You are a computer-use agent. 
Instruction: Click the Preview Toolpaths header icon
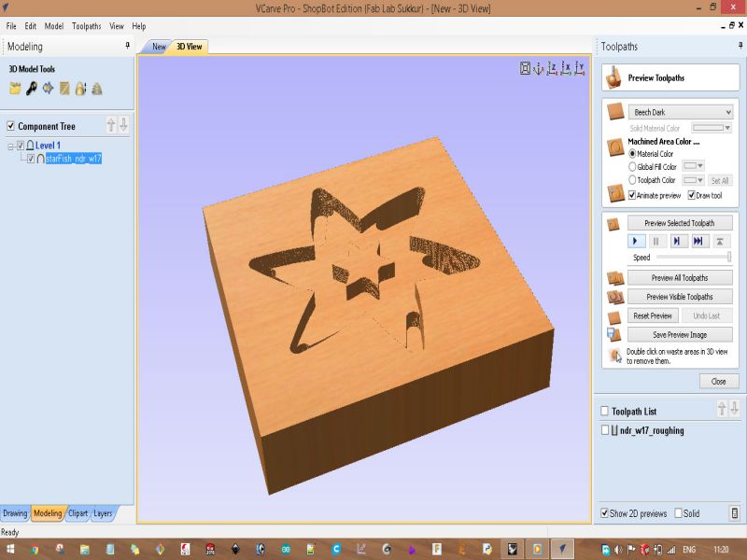613,77
